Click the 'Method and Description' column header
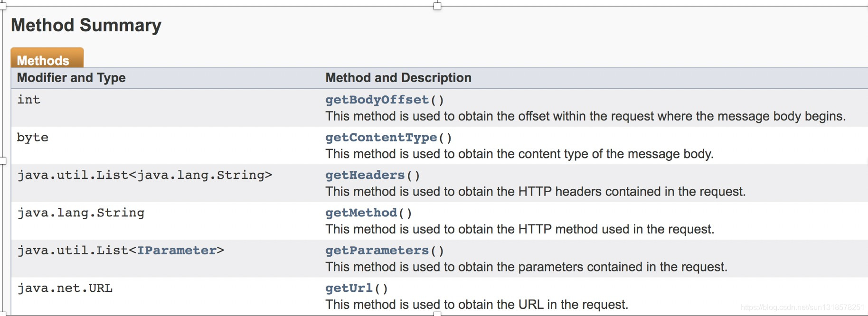Viewport: 868px width, 316px height. tap(398, 78)
